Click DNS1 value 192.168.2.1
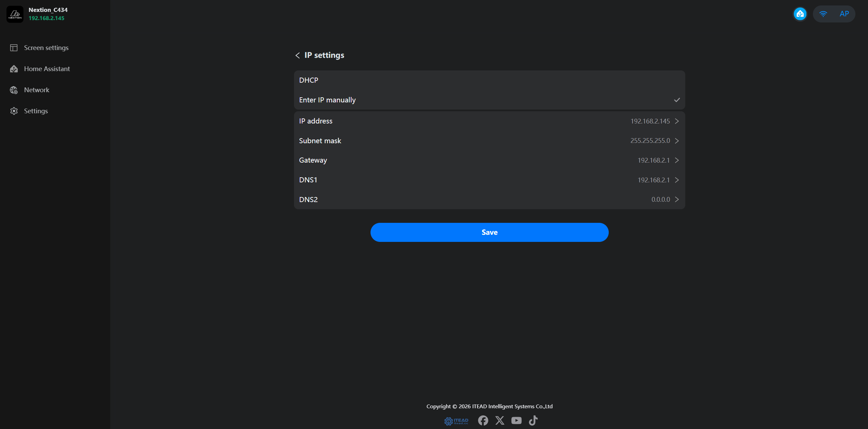868x429 pixels. point(654,180)
